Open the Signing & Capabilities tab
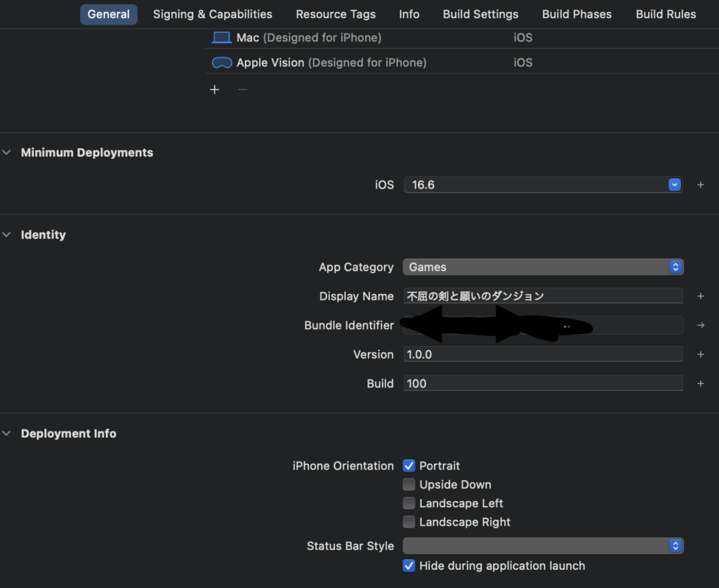Viewport: 719px width, 588px height. (213, 14)
